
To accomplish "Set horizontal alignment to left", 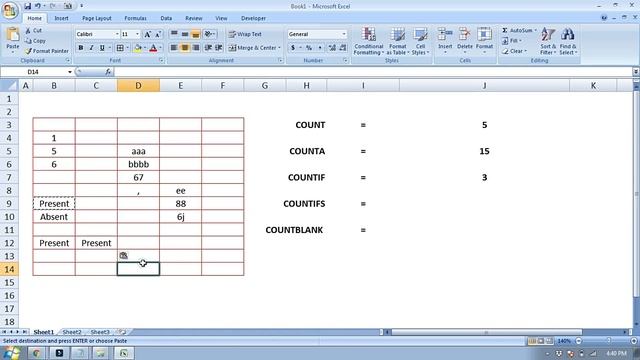I will (174, 48).
